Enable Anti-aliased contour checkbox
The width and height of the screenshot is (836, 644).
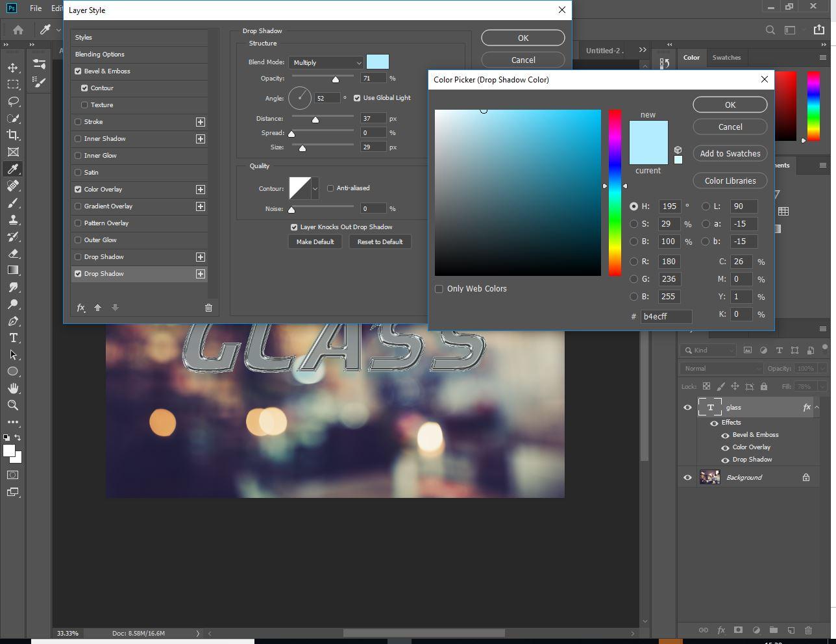[x=330, y=188]
